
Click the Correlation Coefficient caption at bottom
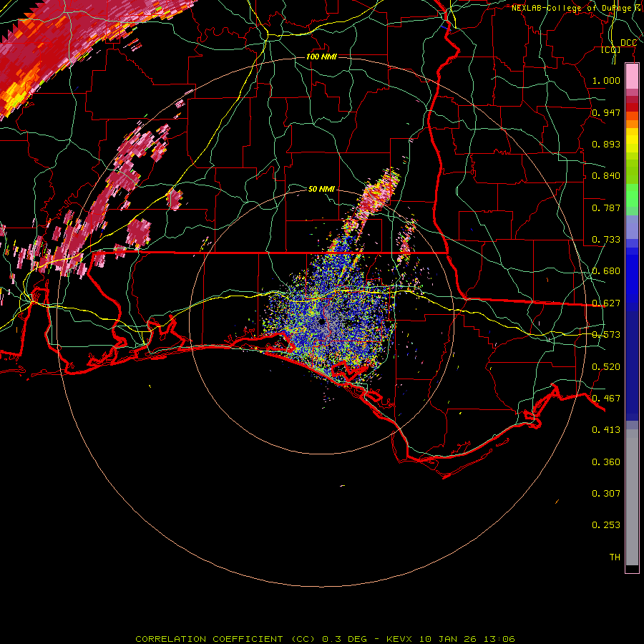[x=325, y=639]
